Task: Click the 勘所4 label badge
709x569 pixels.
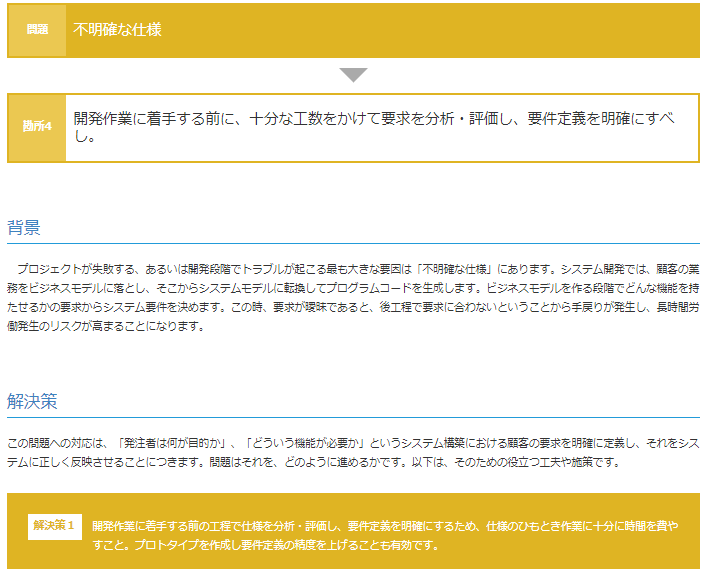Action: pyautogui.click(x=37, y=127)
